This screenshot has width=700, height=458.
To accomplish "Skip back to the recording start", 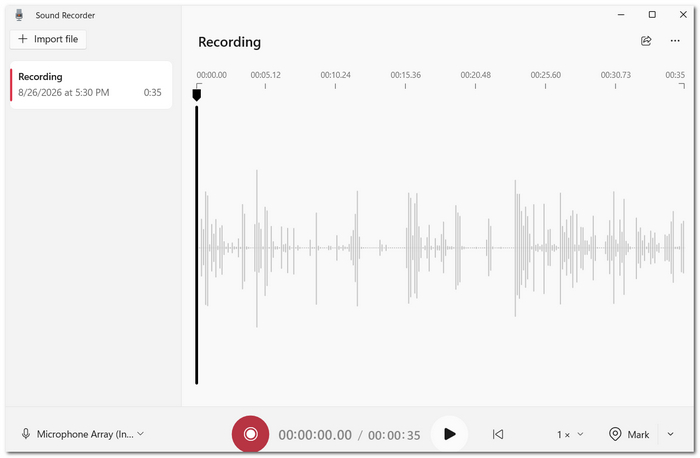I will click(498, 434).
